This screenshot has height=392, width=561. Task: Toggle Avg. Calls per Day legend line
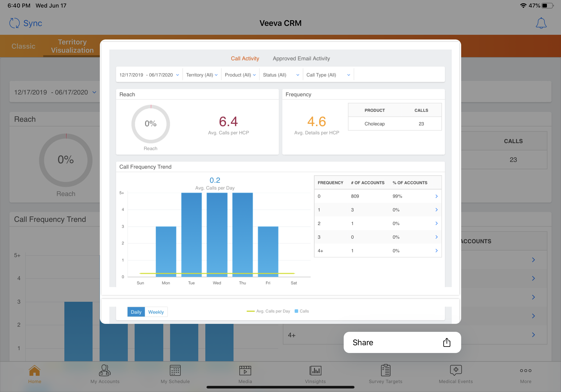[x=268, y=311]
